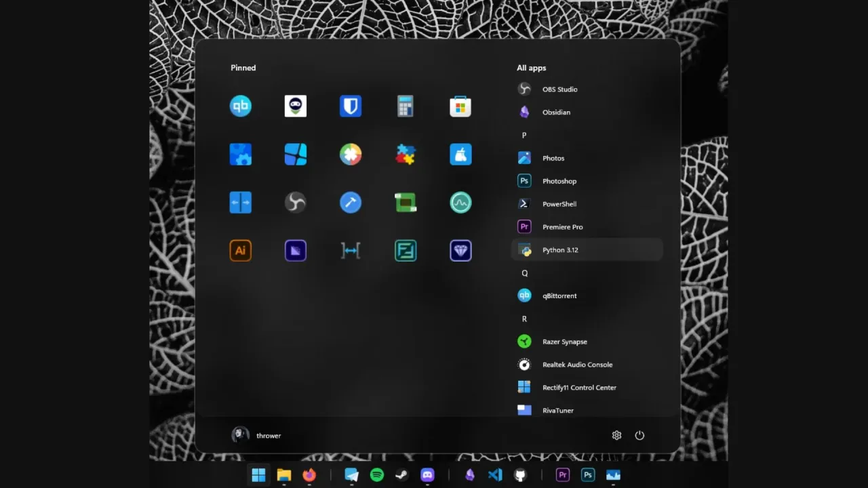
Task: Open Settings via the gear button
Action: point(616,435)
